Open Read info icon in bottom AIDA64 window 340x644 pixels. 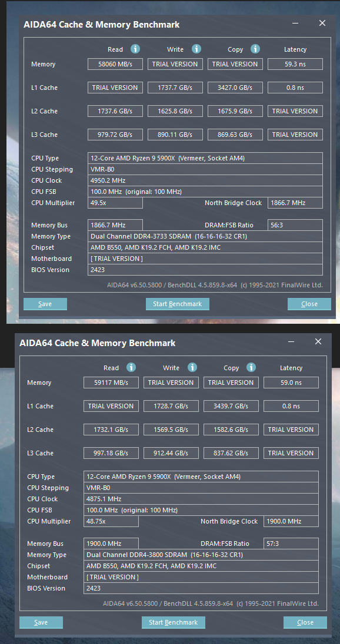(x=131, y=367)
